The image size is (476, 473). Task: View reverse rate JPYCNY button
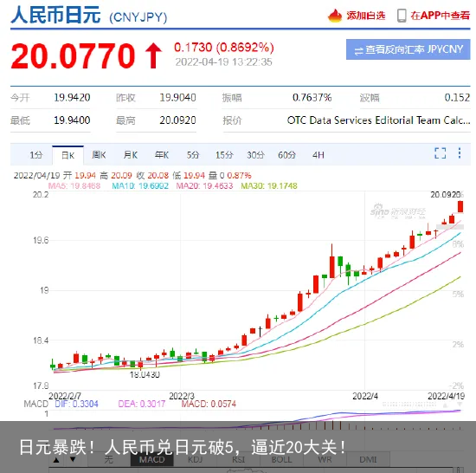coord(408,49)
